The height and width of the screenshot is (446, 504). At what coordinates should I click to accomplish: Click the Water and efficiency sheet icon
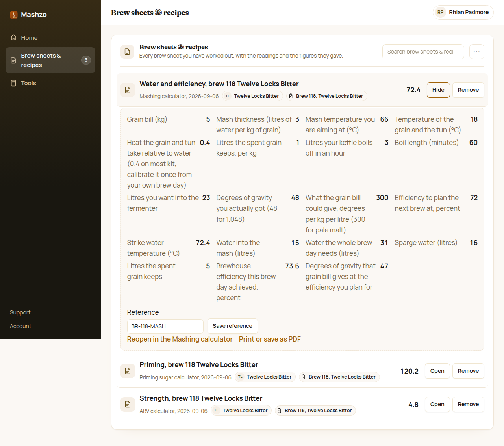click(x=128, y=90)
